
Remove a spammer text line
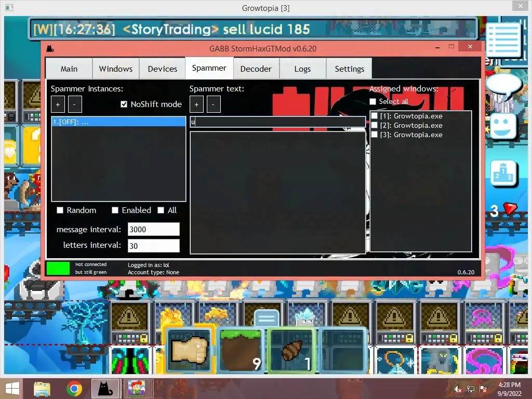tap(214, 104)
